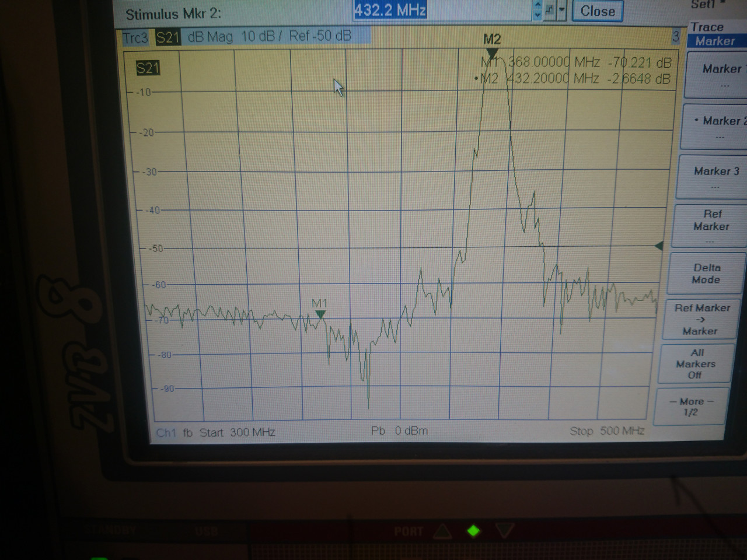The width and height of the screenshot is (747, 560).
Task: Click the Stop 500 MHz label
Action: pos(607,431)
